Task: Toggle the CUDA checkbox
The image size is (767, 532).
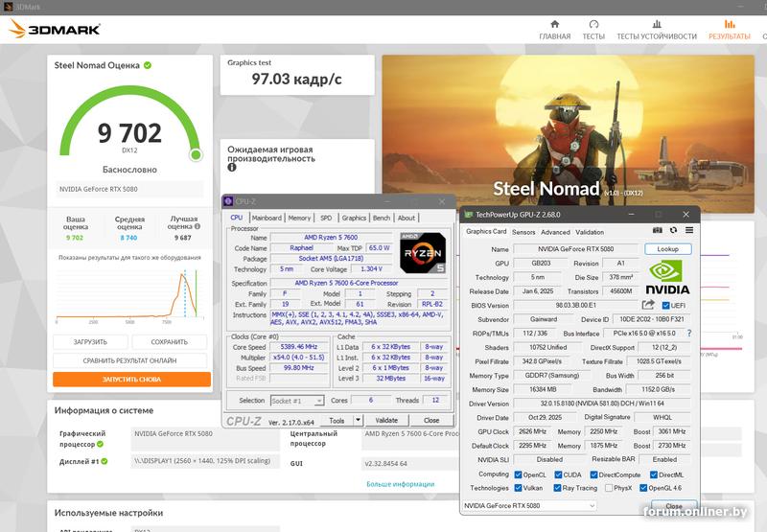Action: point(558,474)
